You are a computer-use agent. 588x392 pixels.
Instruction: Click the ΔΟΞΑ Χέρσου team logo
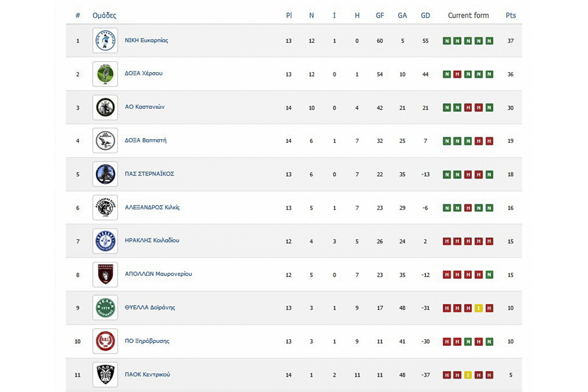click(x=105, y=74)
